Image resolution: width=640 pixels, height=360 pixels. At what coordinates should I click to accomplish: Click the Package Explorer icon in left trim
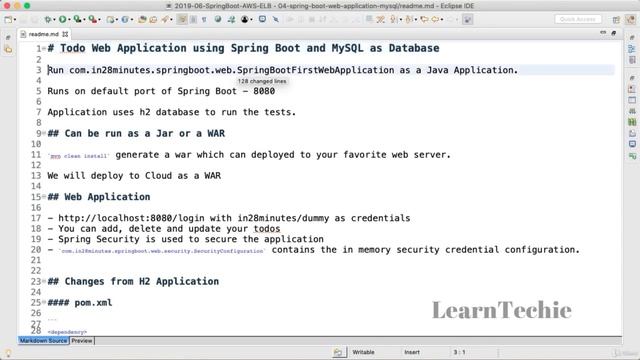pyautogui.click(x=8, y=49)
